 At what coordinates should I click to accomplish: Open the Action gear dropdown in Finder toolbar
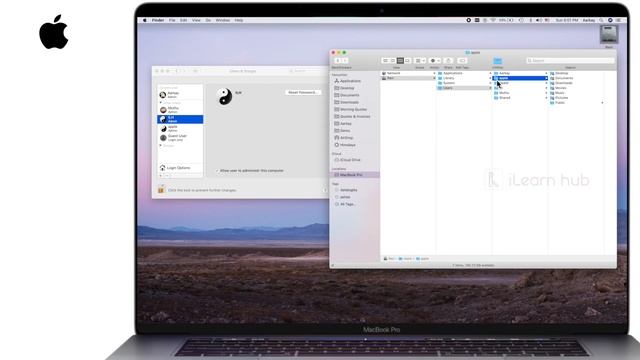point(435,60)
